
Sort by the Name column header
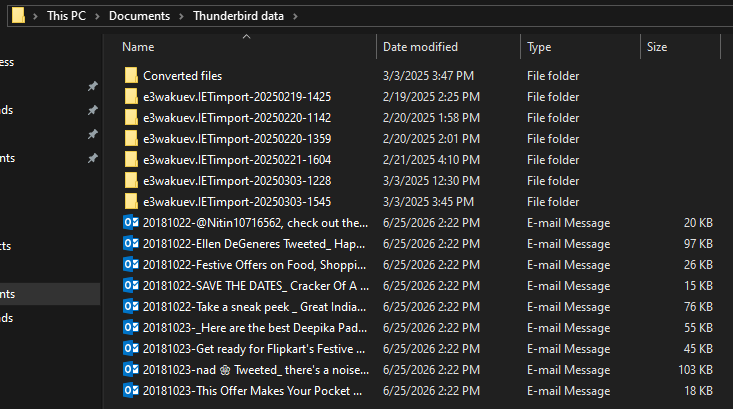[138, 47]
